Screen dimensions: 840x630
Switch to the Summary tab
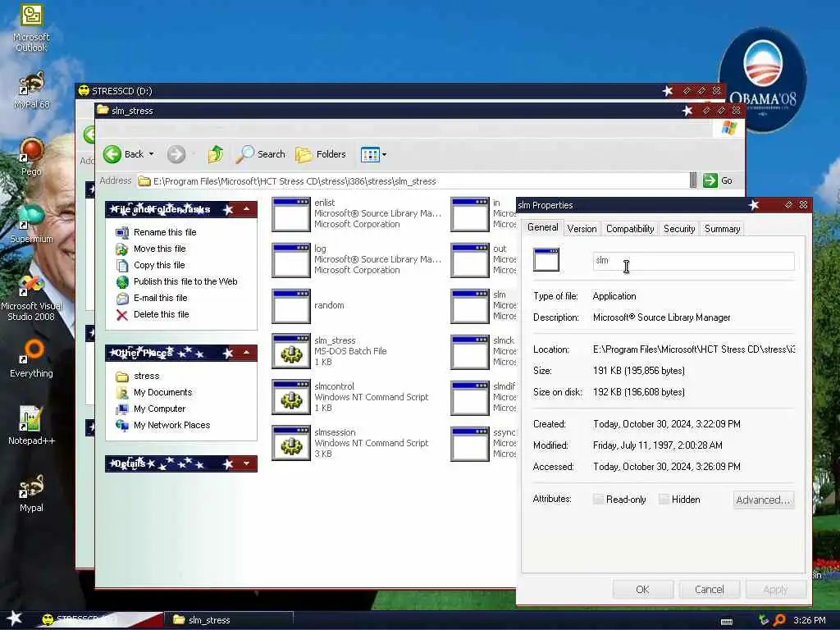(722, 229)
